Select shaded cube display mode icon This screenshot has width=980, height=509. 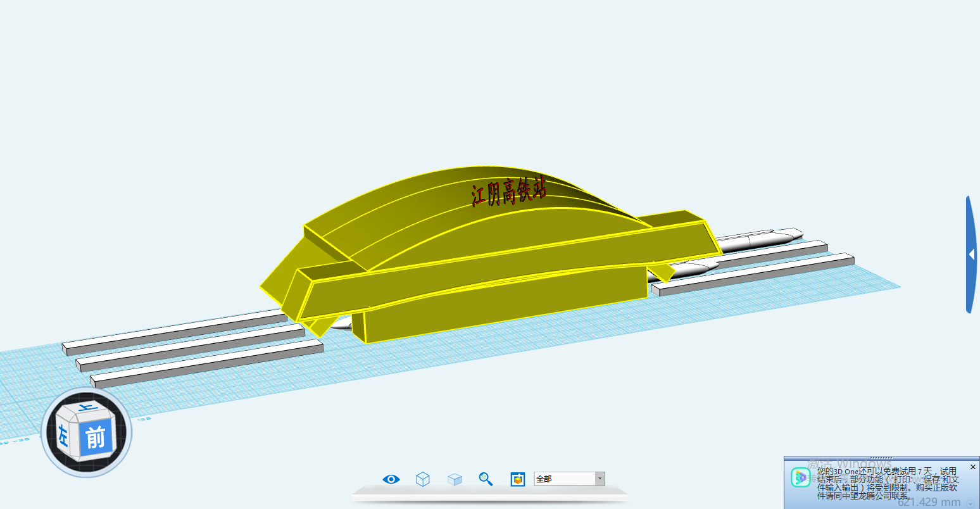point(455,479)
